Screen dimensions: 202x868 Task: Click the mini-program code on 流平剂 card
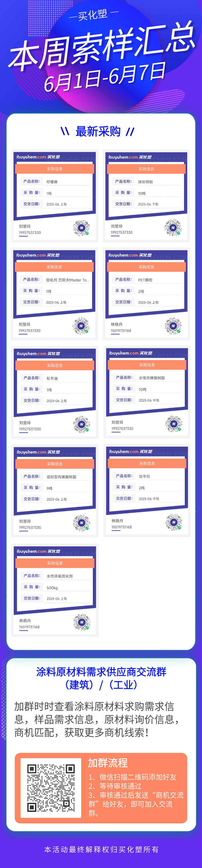174,522
